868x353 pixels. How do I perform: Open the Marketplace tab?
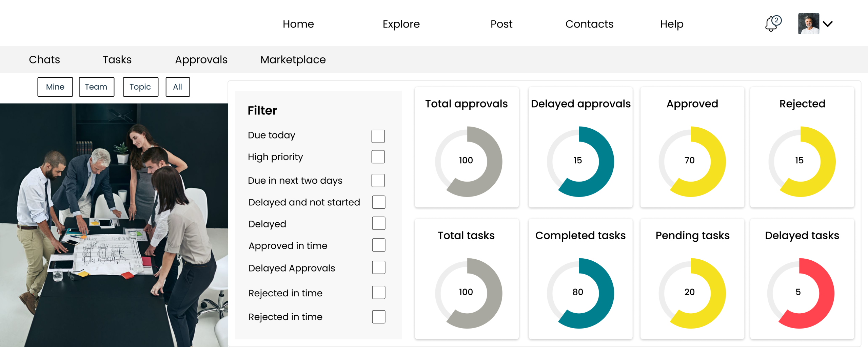pyautogui.click(x=293, y=60)
